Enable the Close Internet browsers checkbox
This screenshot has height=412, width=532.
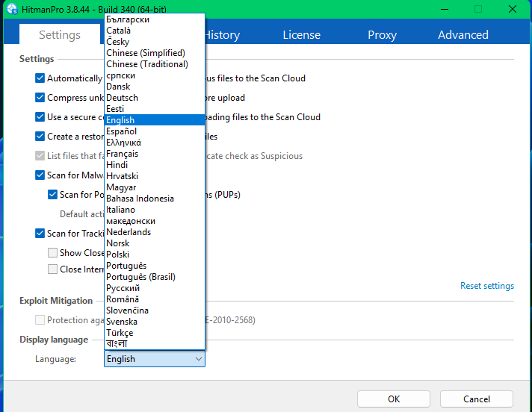tap(52, 269)
